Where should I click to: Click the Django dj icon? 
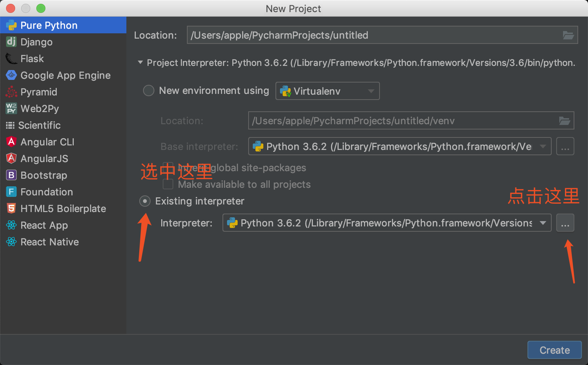coord(11,42)
